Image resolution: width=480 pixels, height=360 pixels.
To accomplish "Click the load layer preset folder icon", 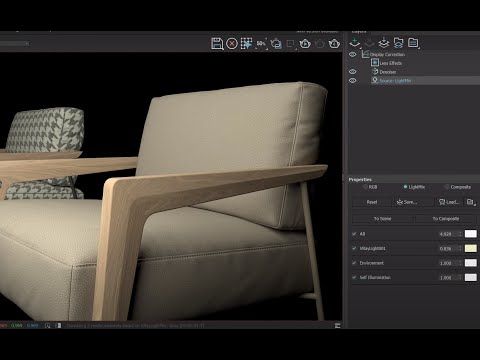I will point(398,43).
